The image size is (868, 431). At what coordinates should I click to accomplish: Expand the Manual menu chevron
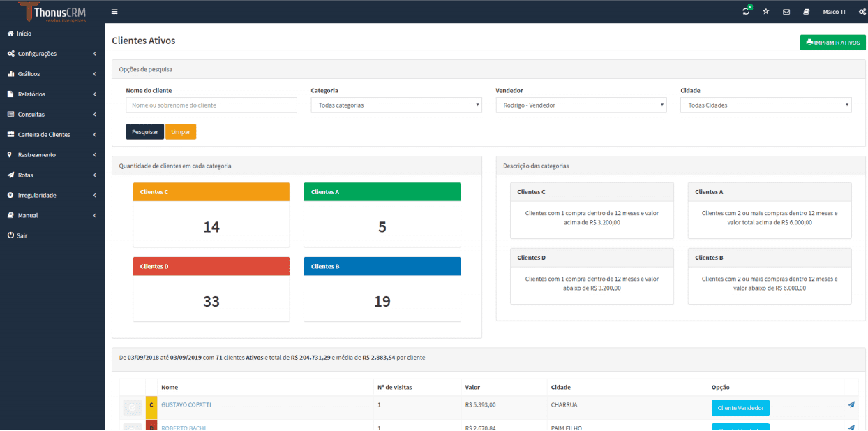pos(94,216)
